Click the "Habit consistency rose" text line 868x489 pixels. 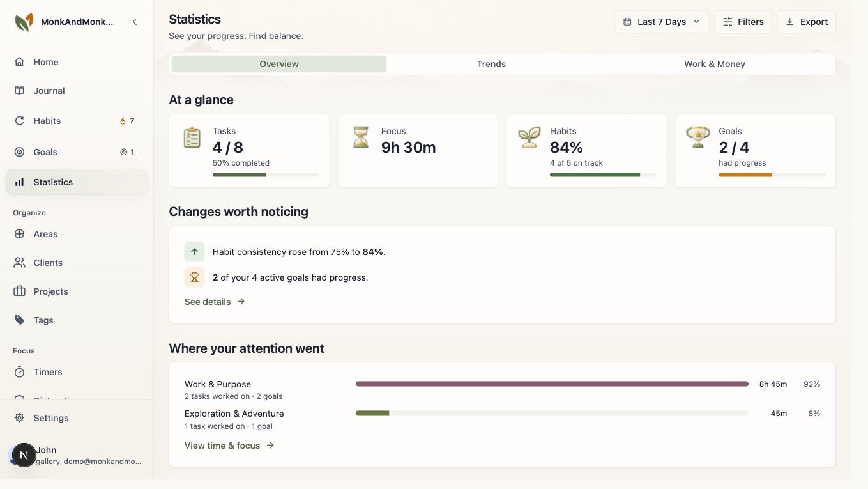coord(299,252)
